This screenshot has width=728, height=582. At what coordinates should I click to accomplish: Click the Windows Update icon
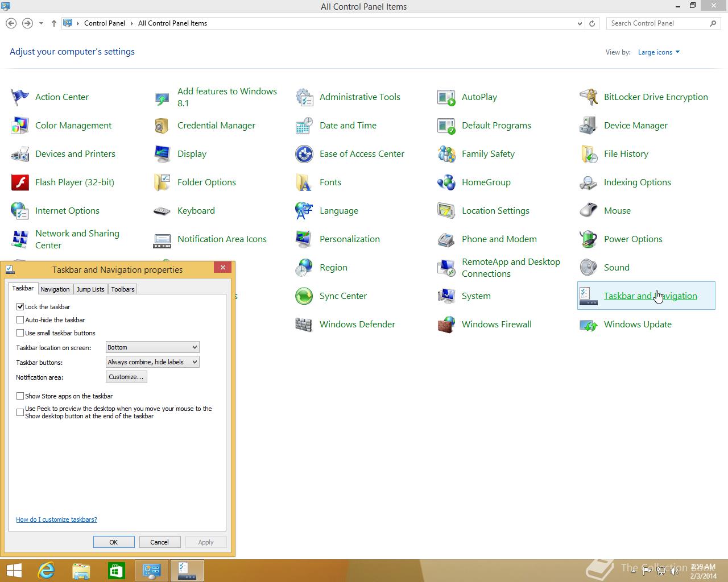click(589, 325)
